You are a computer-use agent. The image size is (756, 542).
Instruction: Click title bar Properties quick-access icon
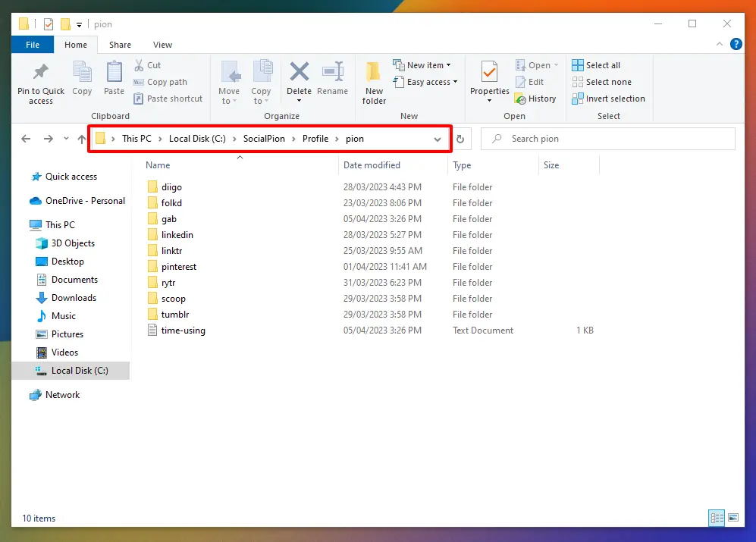49,24
